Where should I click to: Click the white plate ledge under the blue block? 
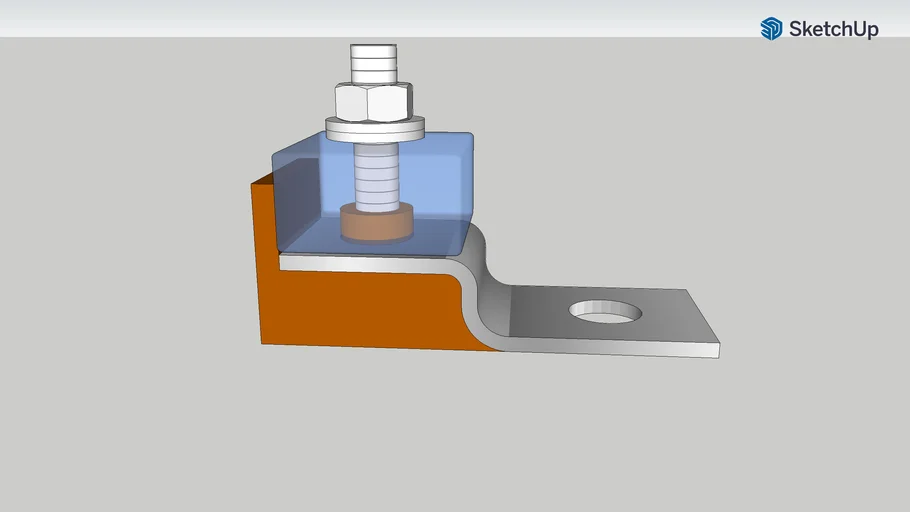point(360,262)
